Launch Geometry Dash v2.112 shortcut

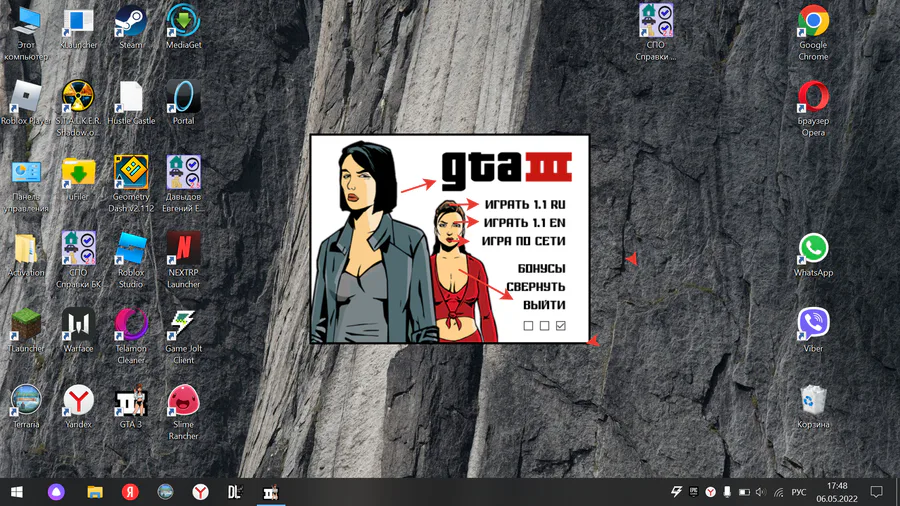coord(131,184)
